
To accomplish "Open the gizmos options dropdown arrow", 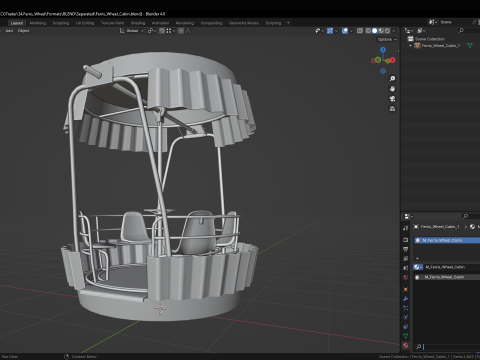I will (x=336, y=31).
